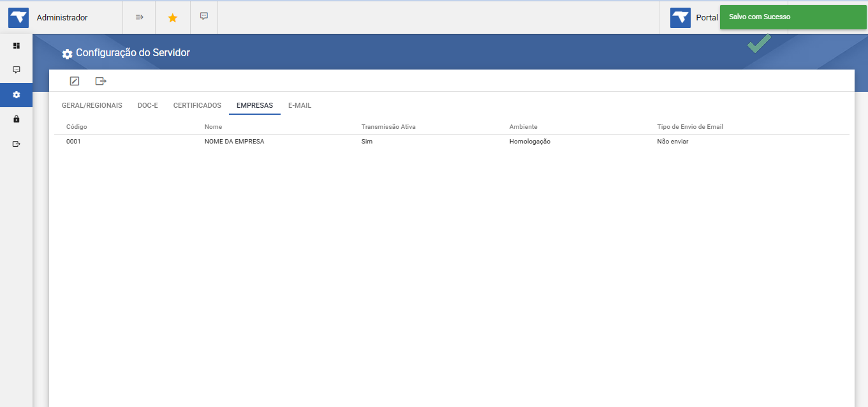Click the Sim value in Transmissão Ativa

click(367, 142)
